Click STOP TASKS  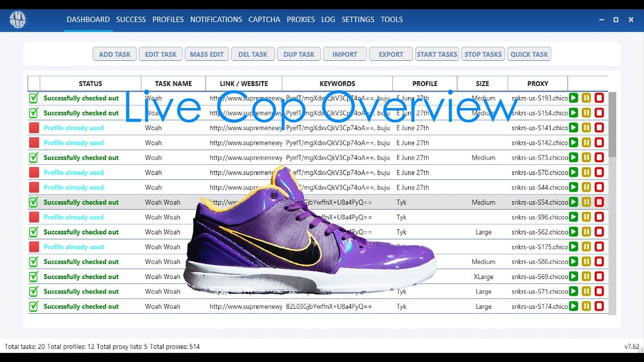483,54
